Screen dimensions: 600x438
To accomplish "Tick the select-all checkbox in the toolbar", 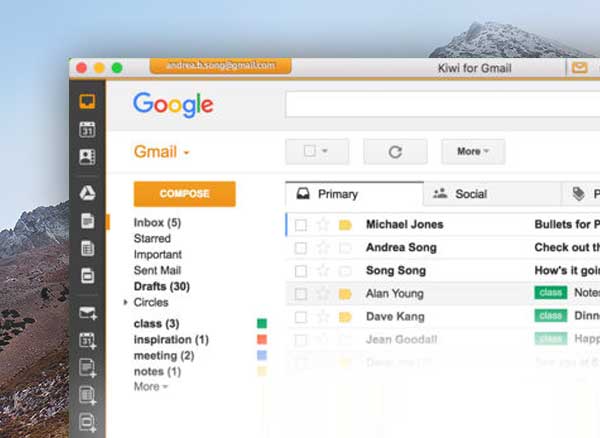I will 310,151.
